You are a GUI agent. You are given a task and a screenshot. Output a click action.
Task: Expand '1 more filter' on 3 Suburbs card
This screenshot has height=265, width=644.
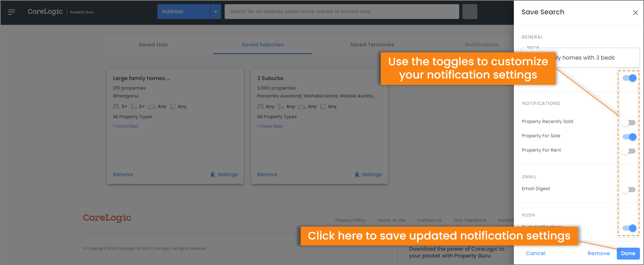270,126
